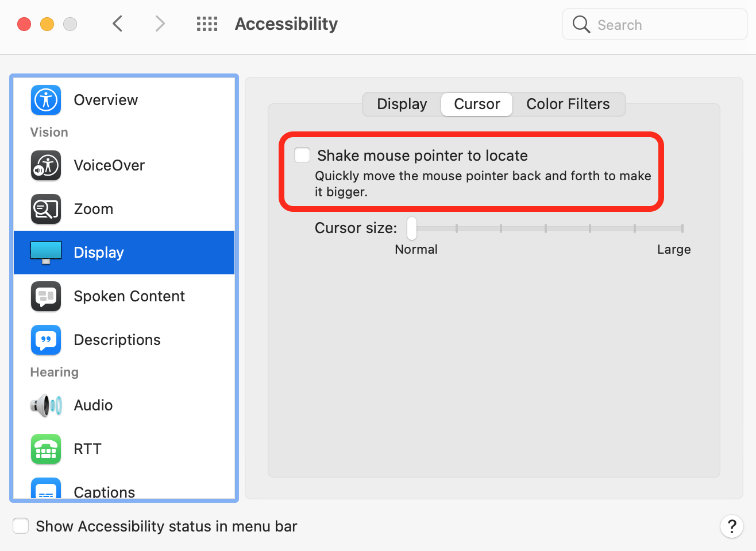
Task: Select the Display item in sidebar
Action: tap(98, 253)
